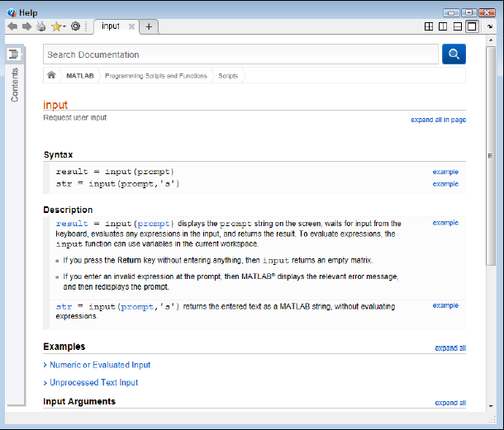The width and height of the screenshot is (504, 430).
Task: Click the 'Examples' section heading
Action: point(64,347)
